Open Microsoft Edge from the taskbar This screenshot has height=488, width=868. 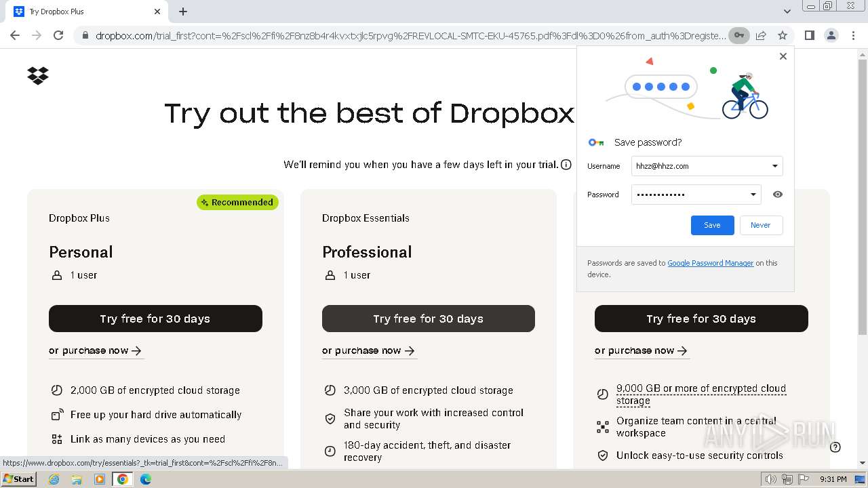[146, 479]
